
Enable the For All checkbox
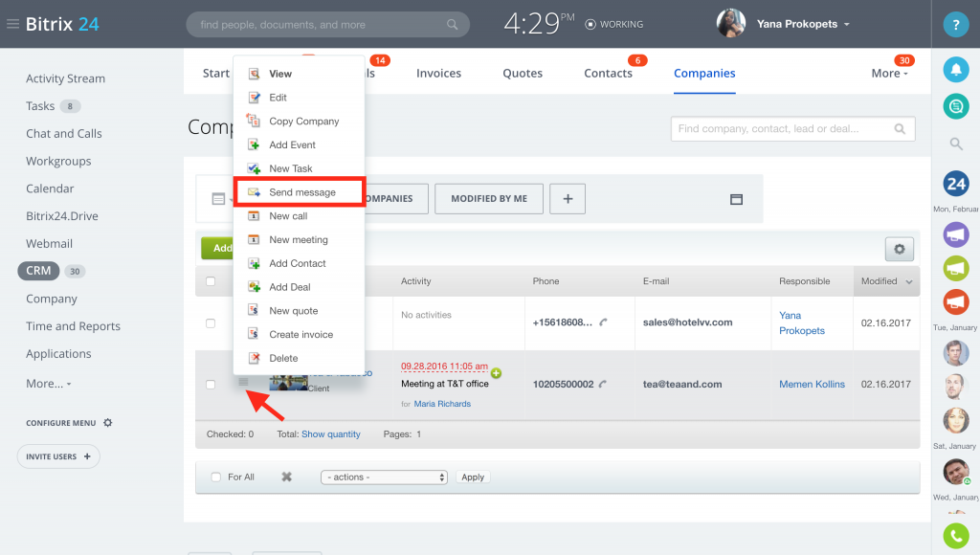click(x=216, y=477)
